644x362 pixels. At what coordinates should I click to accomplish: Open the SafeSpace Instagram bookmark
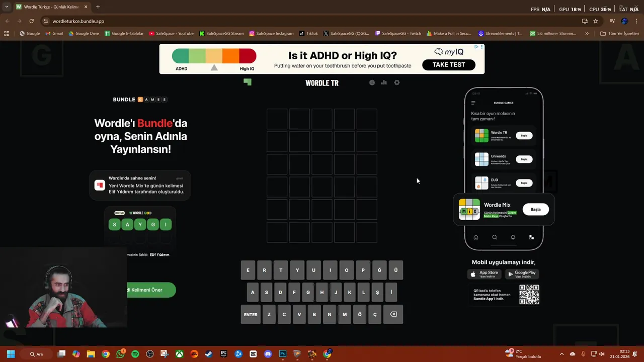[271, 33]
